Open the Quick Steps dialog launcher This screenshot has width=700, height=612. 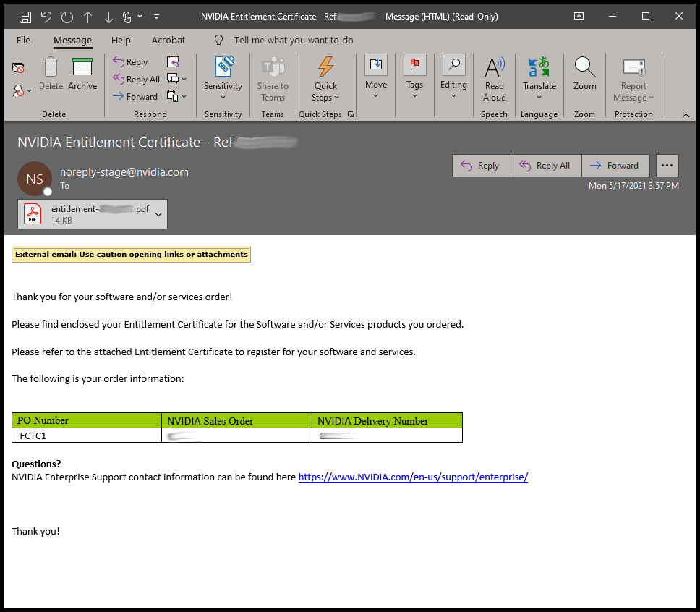tap(351, 114)
